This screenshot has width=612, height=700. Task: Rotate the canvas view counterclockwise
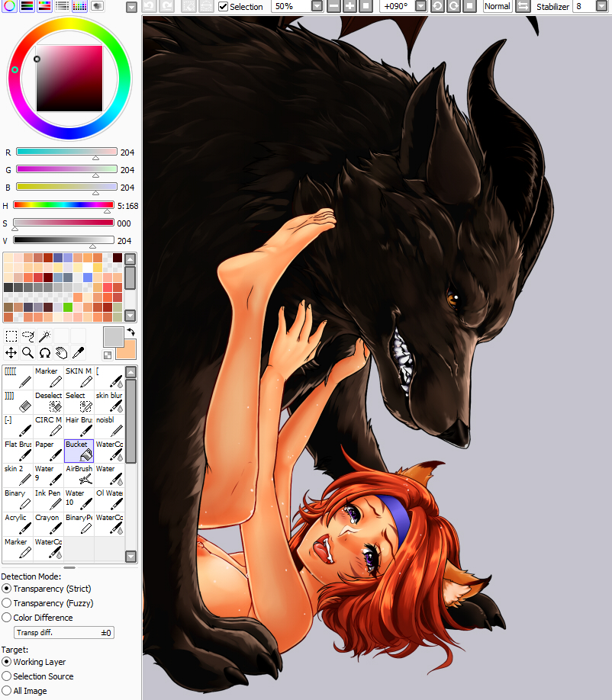pyautogui.click(x=437, y=6)
